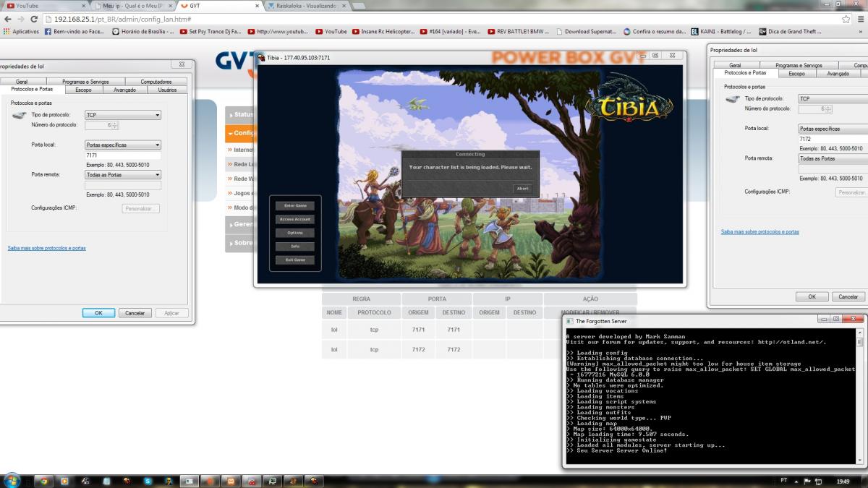Click Enter Game in Tibia menu
This screenshot has height=488, width=868.
click(295, 206)
